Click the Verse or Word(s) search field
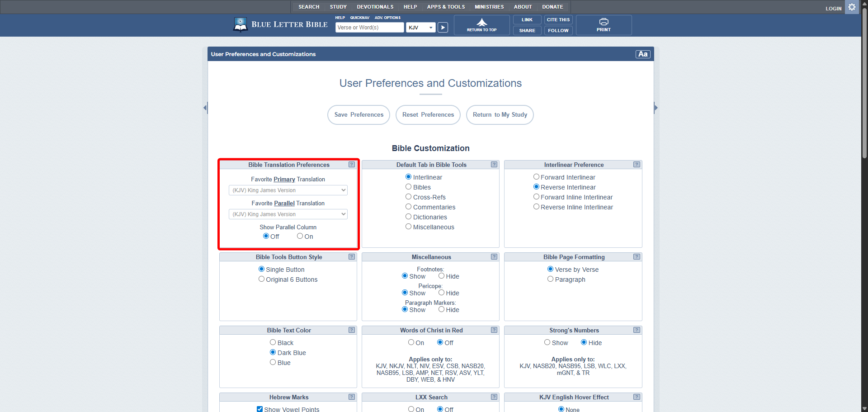868x412 pixels. tap(369, 28)
